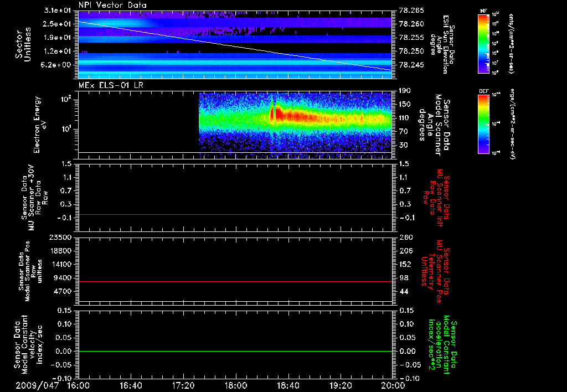The height and width of the screenshot is (392, 567).
Task: Click the 78.265 sun elevation tick
Action: 411,11
